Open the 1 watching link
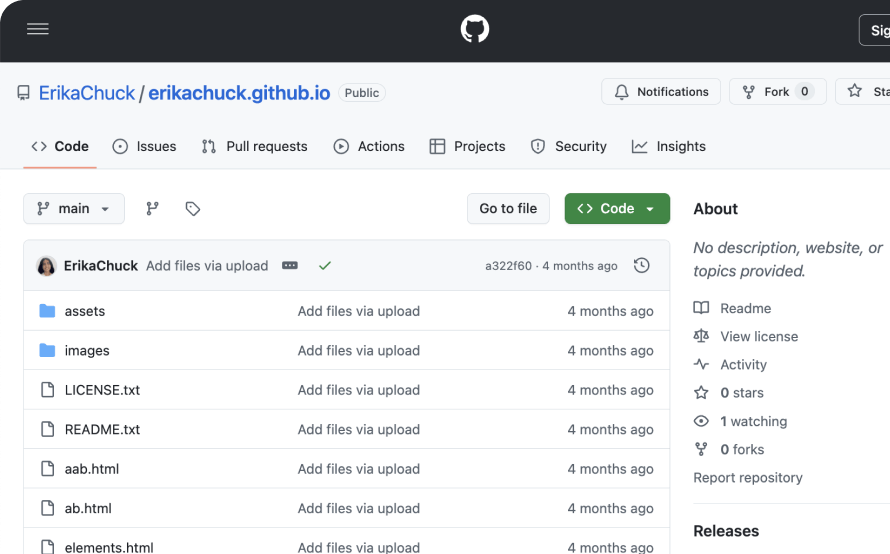This screenshot has width=890, height=554. click(753, 421)
